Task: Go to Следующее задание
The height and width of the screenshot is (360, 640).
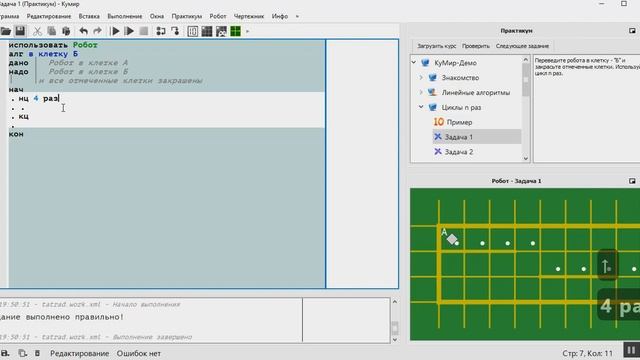Action: [x=522, y=46]
